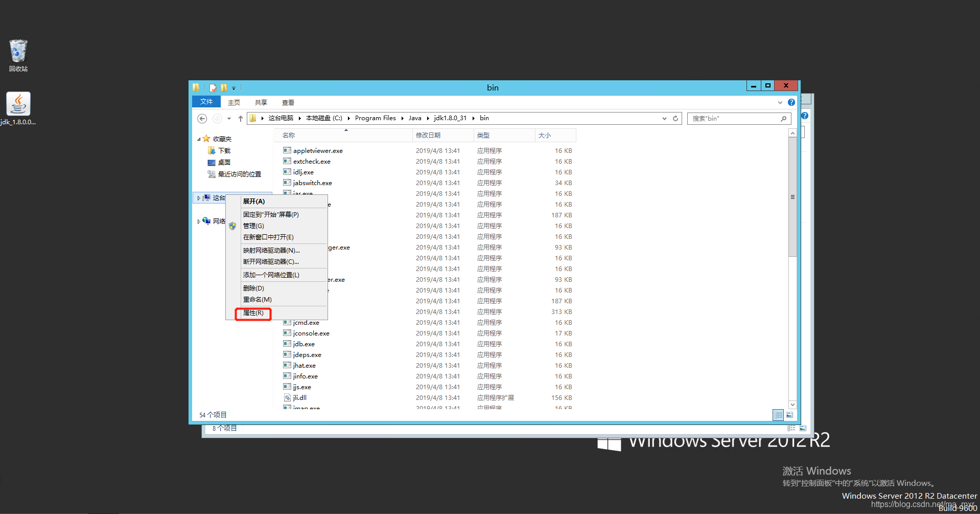Sort by Type (类型) column header
980x514 pixels.
click(x=504, y=135)
